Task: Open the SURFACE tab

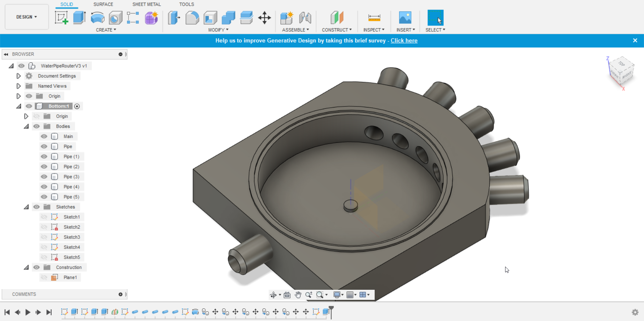Action: tap(103, 4)
